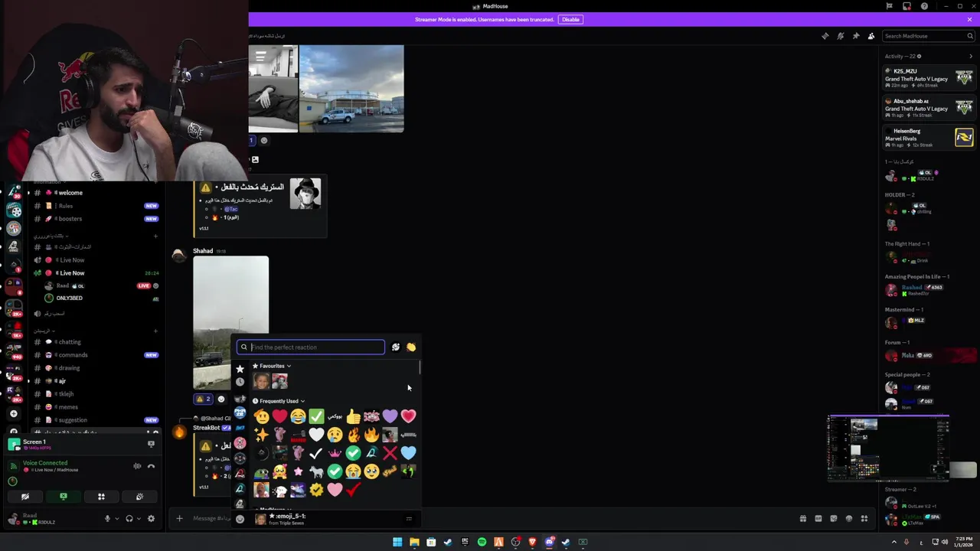The height and width of the screenshot is (551, 980).
Task: Open HeisenBerg Marvel Rivals activity card
Action: pos(929,138)
